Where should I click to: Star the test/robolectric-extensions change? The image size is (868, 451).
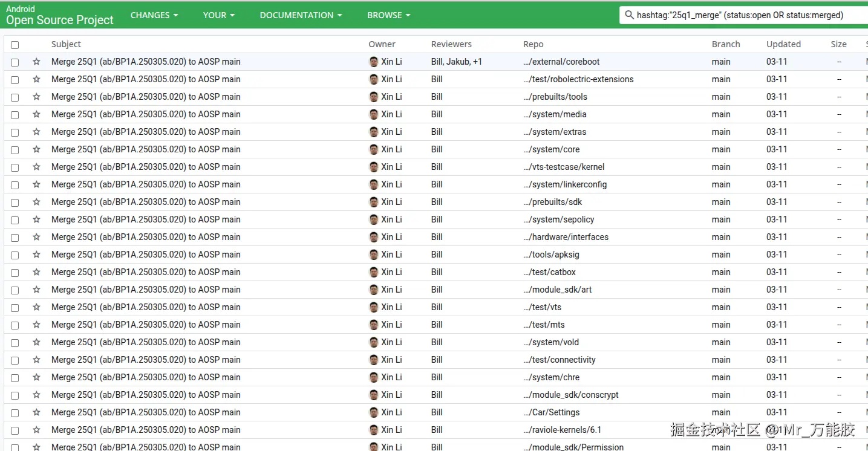pyautogui.click(x=36, y=79)
